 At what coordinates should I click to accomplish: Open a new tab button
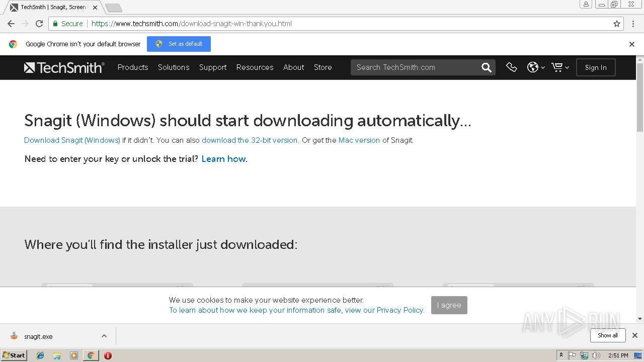[x=114, y=8]
